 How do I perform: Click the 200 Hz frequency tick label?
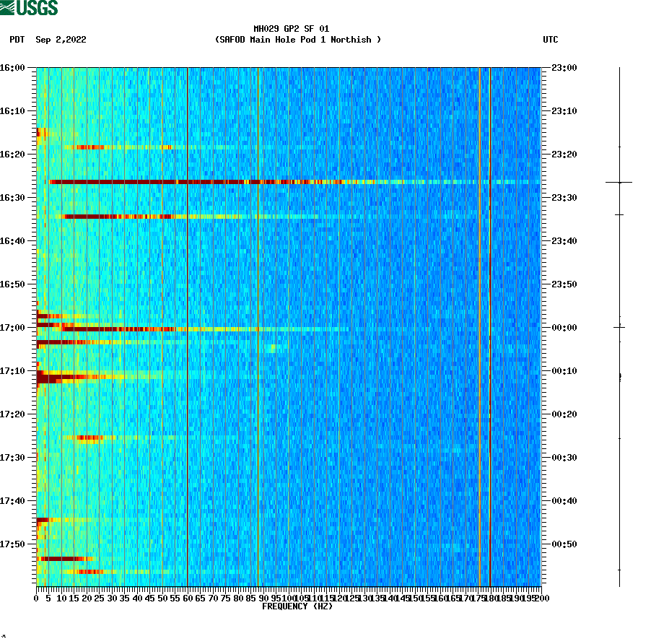(x=542, y=598)
